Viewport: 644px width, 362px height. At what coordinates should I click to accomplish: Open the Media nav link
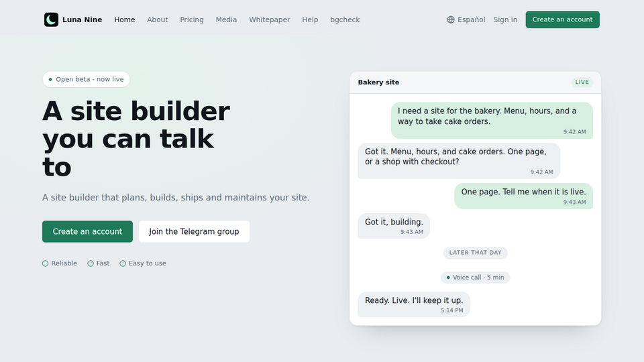tap(226, 19)
